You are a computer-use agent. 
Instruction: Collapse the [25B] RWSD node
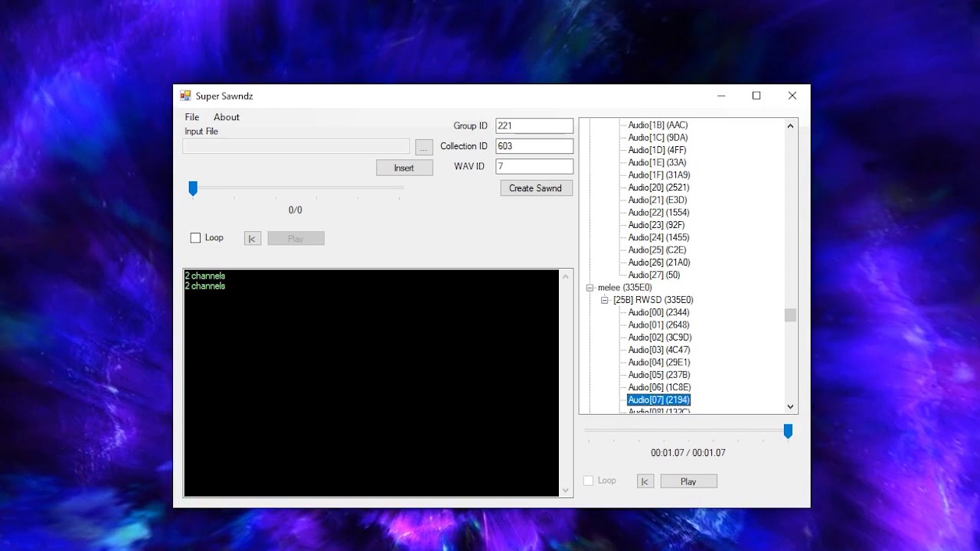pos(605,300)
